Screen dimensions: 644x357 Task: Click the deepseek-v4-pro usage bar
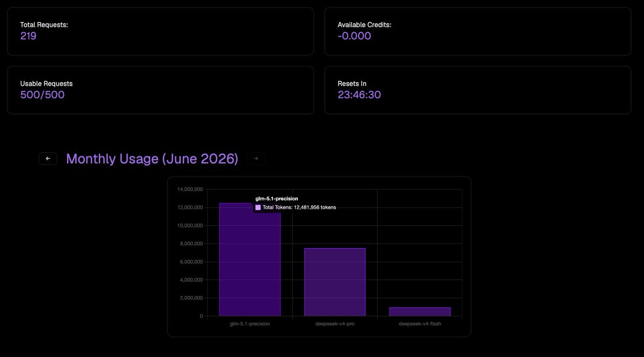(x=335, y=282)
